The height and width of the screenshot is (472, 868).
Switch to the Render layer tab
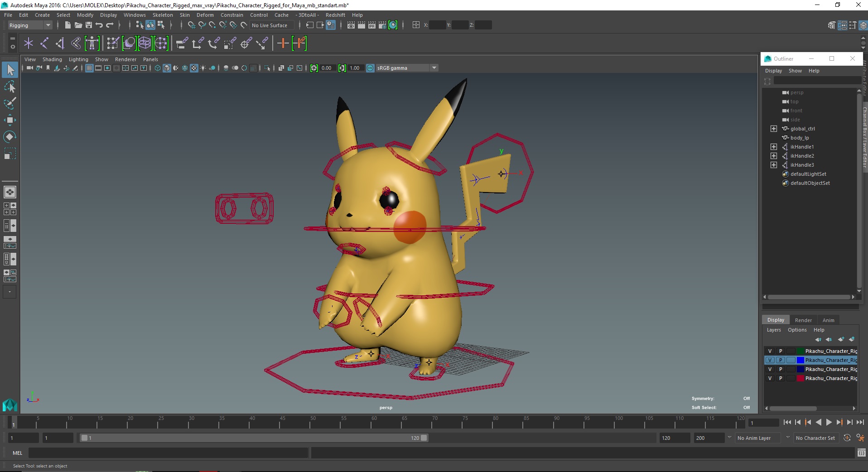click(803, 320)
